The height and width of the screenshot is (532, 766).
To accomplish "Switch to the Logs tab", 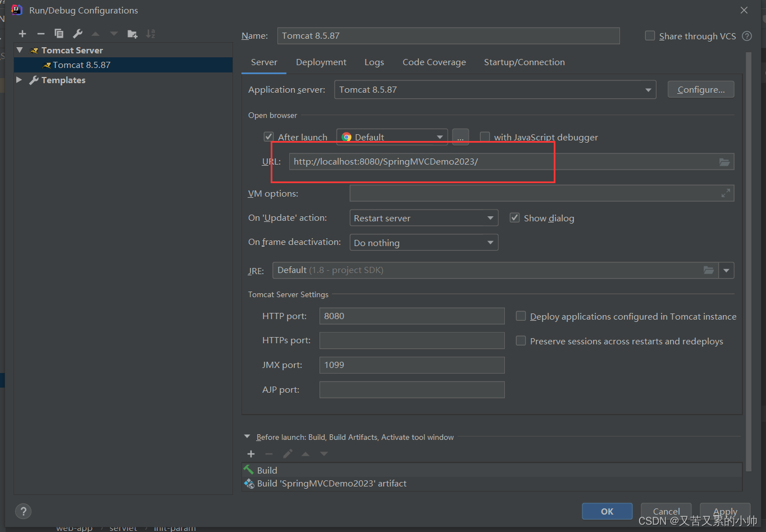I will (x=374, y=62).
